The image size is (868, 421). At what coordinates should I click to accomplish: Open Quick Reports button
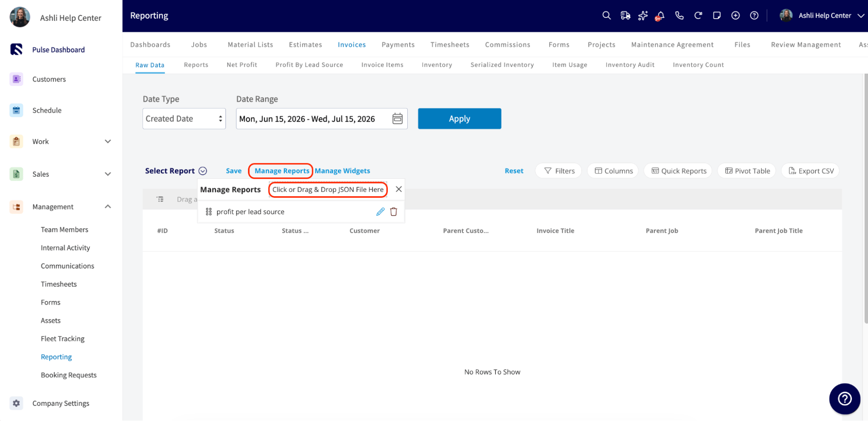tap(678, 171)
